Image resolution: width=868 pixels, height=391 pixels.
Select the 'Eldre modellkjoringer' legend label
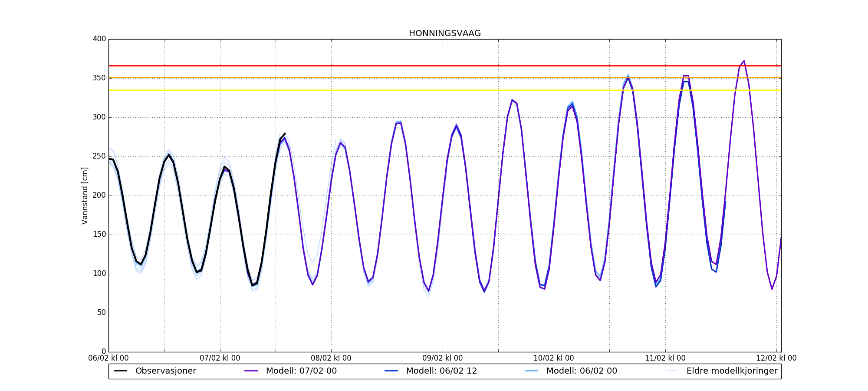click(x=732, y=371)
